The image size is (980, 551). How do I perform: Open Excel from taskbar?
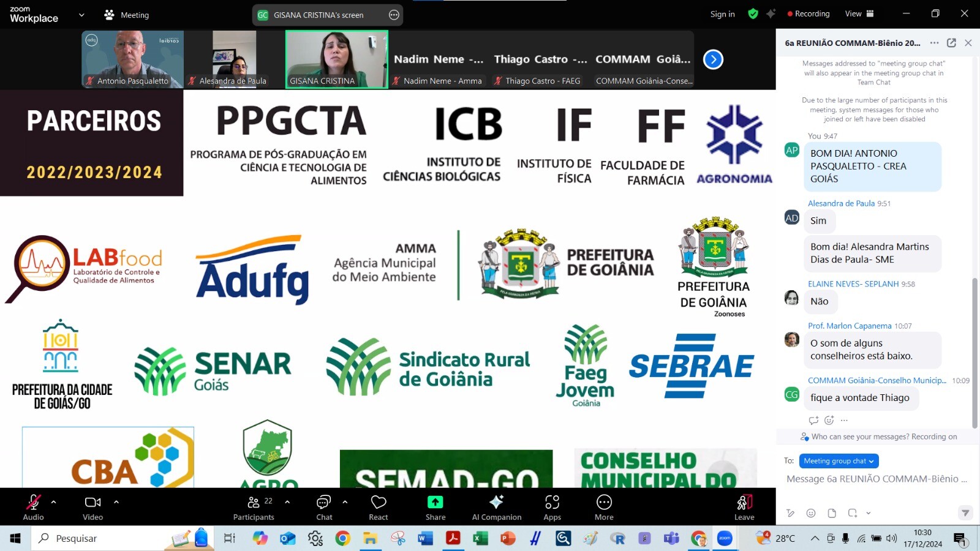click(x=480, y=538)
